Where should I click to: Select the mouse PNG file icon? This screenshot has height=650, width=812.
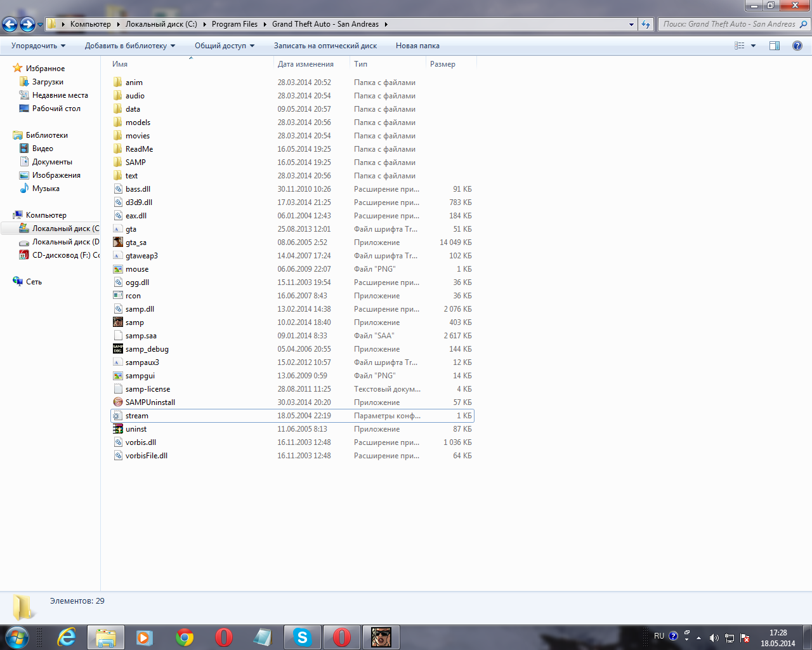(x=118, y=269)
